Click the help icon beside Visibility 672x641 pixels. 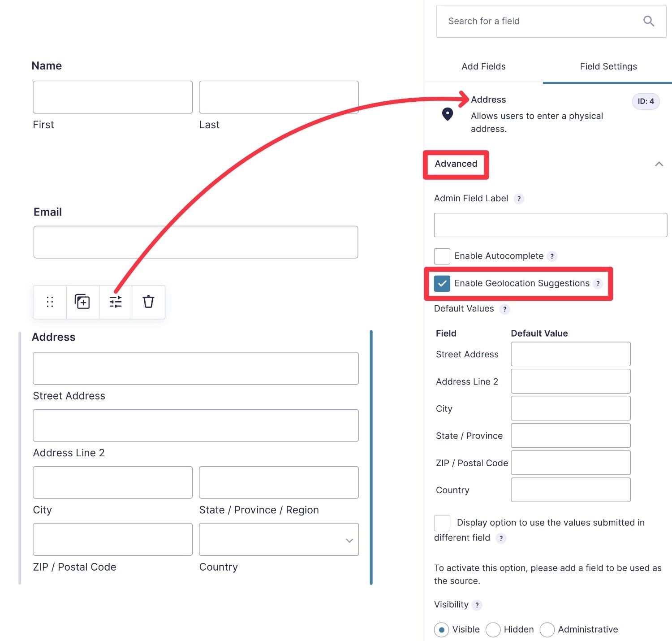click(x=477, y=605)
